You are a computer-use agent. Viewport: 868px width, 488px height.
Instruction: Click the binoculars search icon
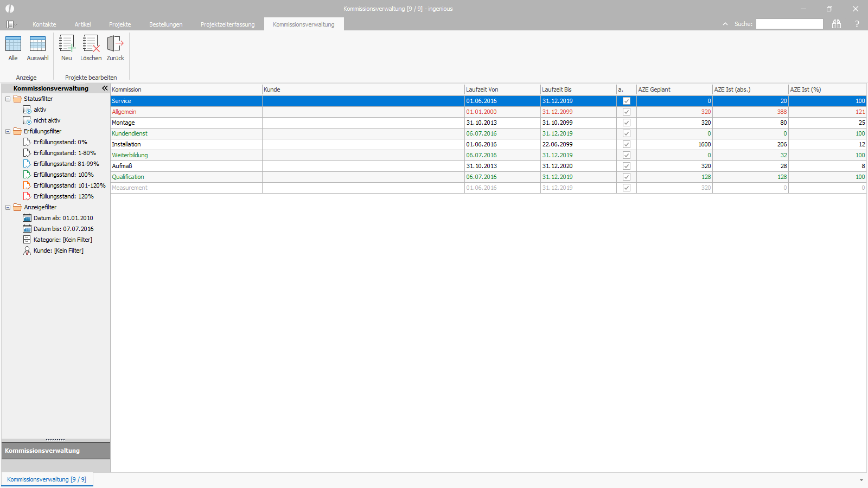[x=837, y=24]
